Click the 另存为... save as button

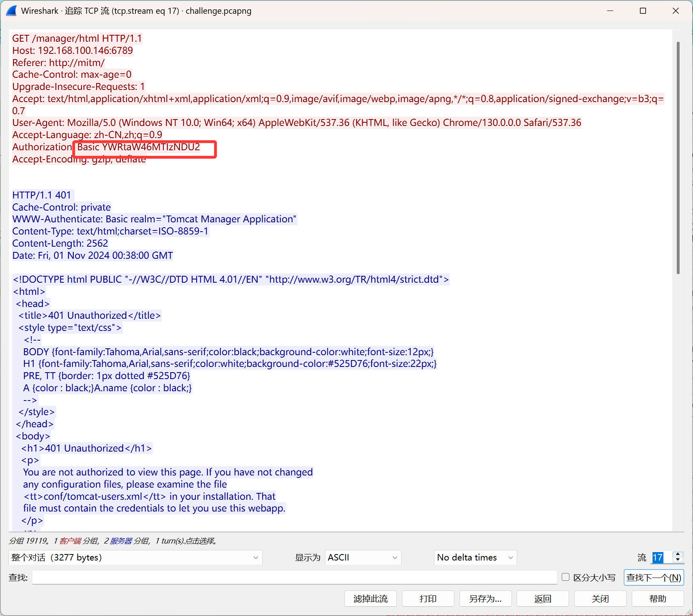coord(486,599)
